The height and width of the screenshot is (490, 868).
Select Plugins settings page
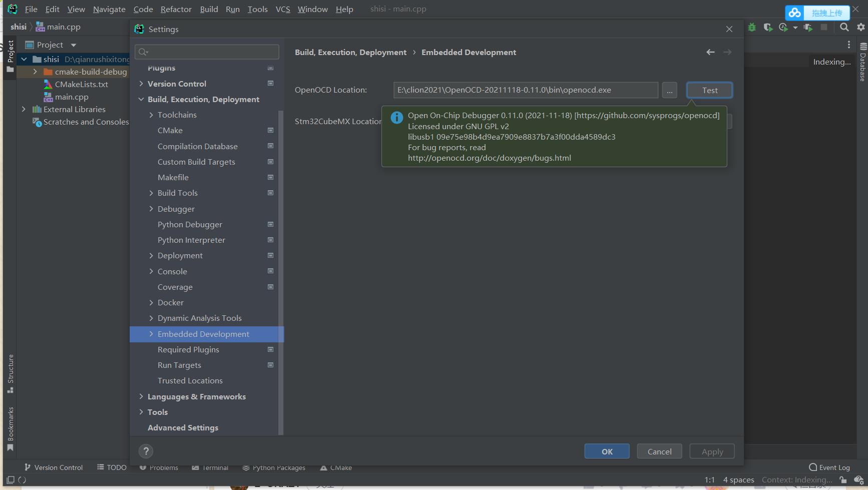[161, 68]
